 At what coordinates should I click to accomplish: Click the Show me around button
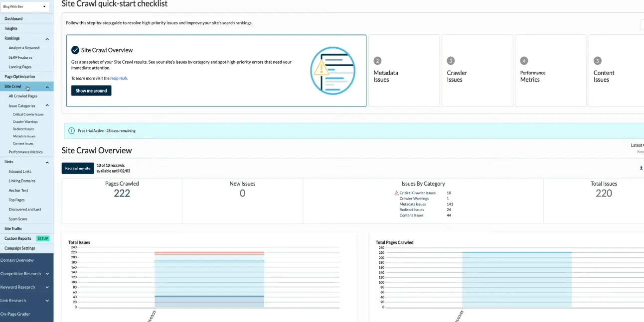(x=91, y=91)
